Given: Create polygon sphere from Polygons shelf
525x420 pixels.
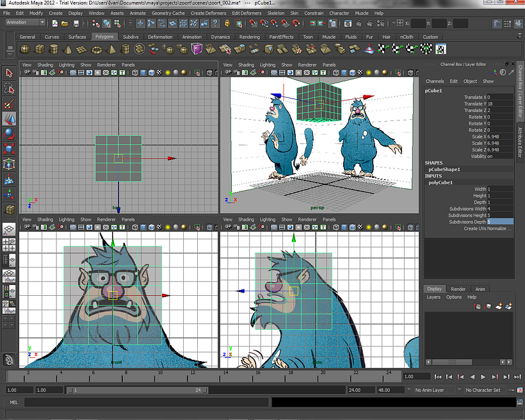Looking at the screenshot, I should [26, 49].
